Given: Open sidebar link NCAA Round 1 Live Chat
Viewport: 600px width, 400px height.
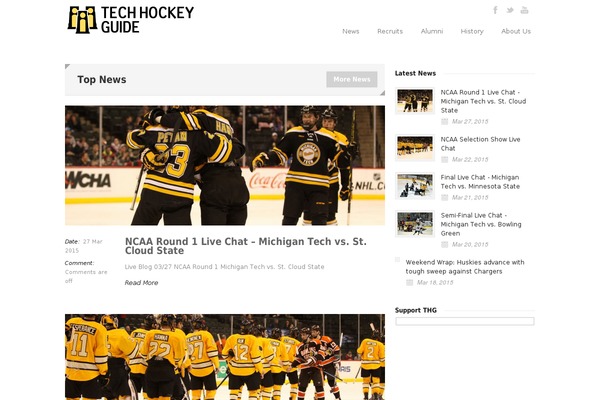Looking at the screenshot, I should pyautogui.click(x=483, y=101).
